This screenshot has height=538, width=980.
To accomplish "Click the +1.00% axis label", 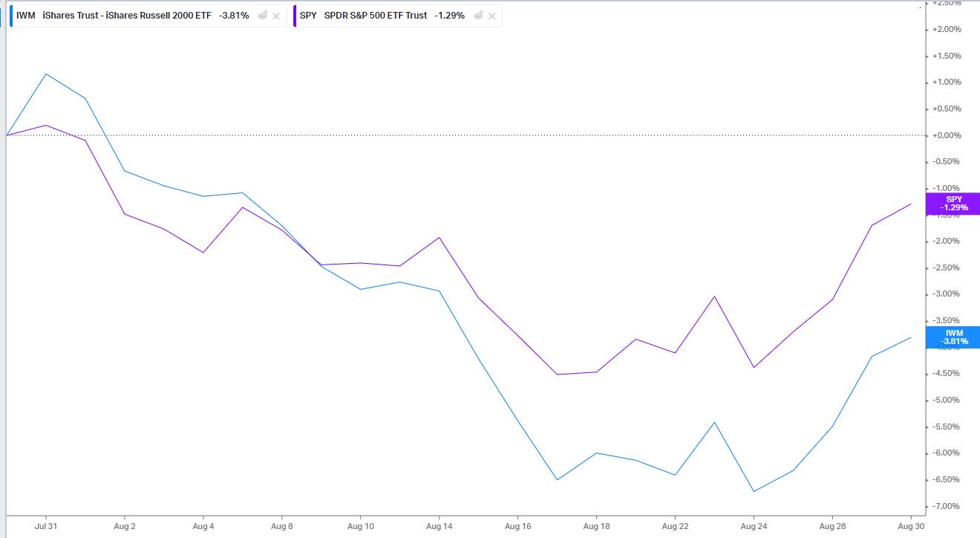I will point(948,82).
